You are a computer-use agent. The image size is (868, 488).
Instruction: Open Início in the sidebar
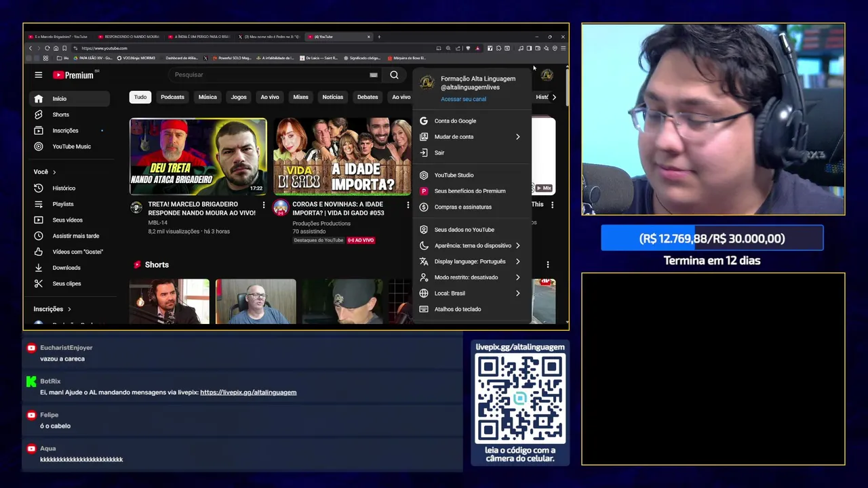pyautogui.click(x=69, y=99)
